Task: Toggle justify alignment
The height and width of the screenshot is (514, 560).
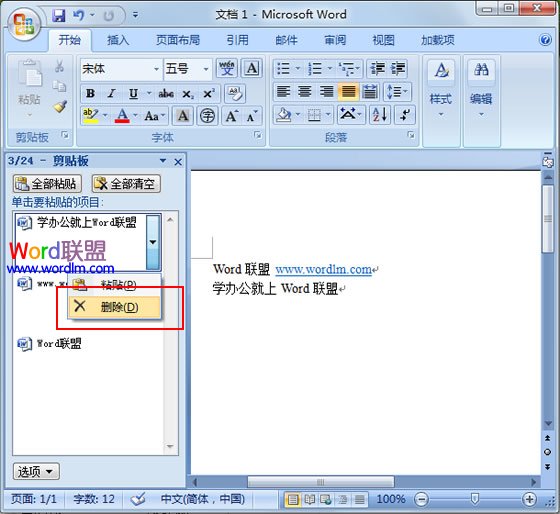Action: pos(348,91)
